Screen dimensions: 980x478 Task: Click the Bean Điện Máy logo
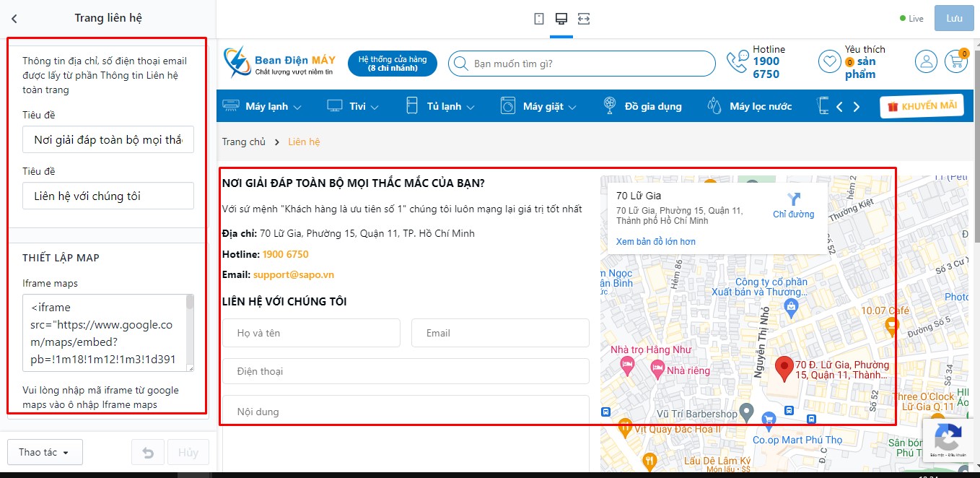pos(279,63)
